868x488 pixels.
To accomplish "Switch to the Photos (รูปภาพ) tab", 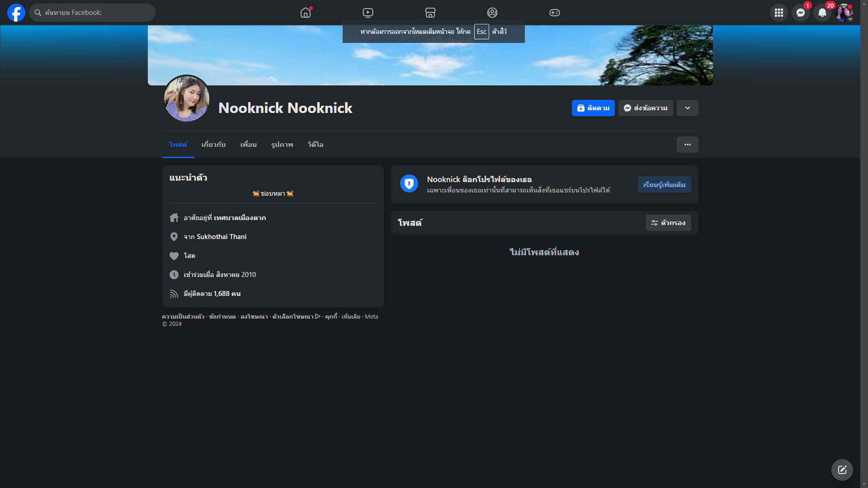I will [282, 145].
